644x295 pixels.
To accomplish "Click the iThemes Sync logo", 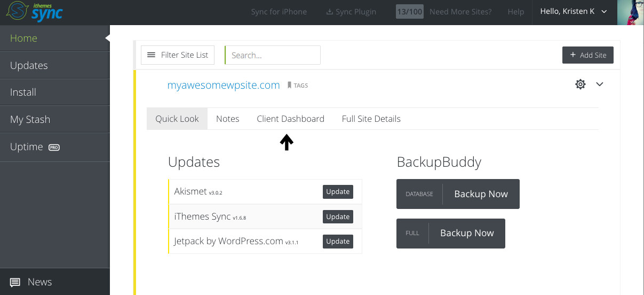I will click(x=33, y=12).
